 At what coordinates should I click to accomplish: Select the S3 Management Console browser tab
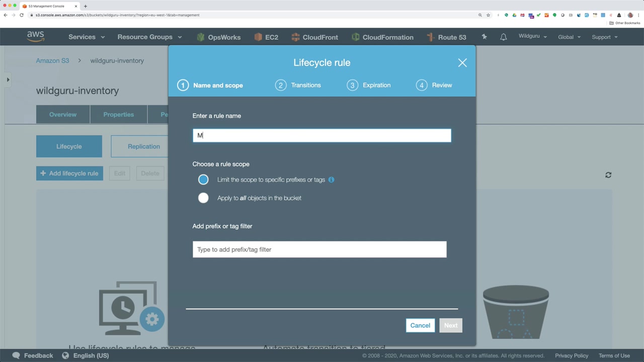click(49, 6)
